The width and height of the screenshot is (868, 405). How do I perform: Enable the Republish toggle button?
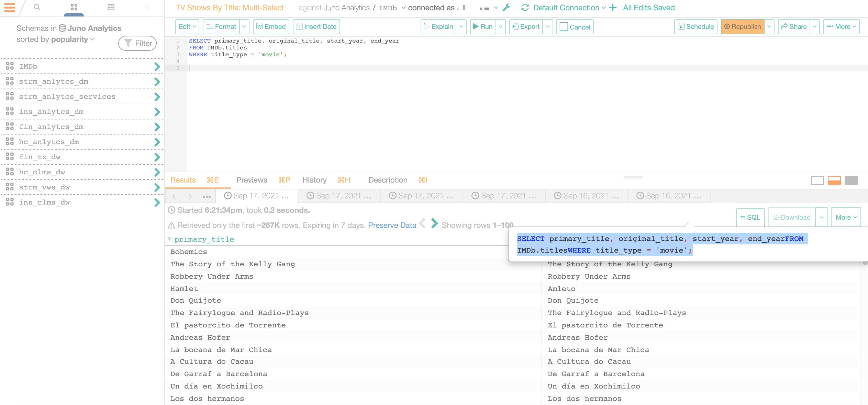[742, 26]
